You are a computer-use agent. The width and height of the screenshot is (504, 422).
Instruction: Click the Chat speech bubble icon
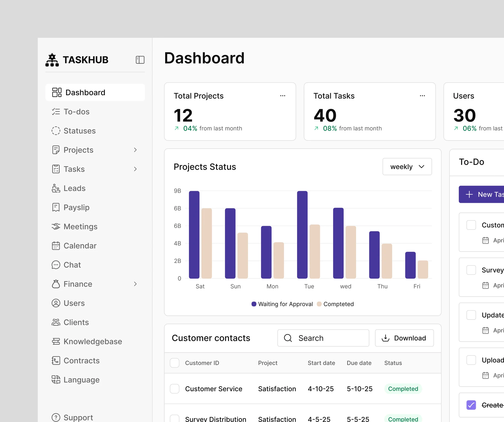56,265
